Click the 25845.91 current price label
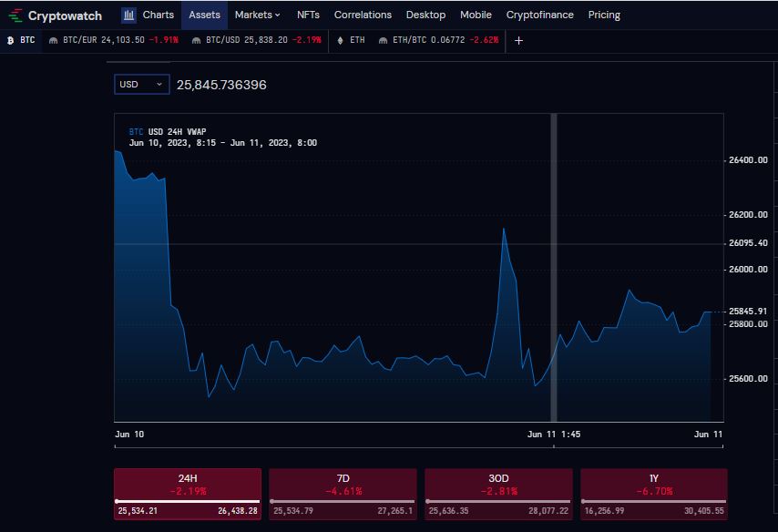Image resolution: width=778 pixels, height=532 pixels. (748, 312)
